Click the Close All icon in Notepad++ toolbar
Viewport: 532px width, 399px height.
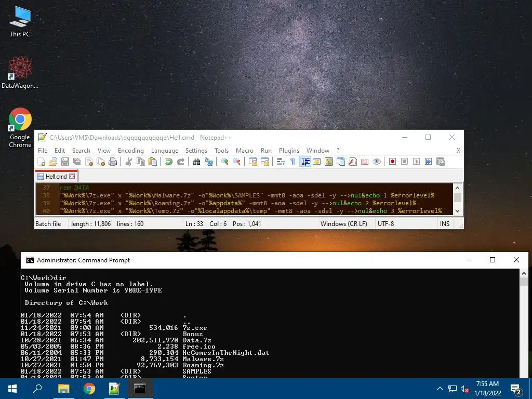(101, 162)
